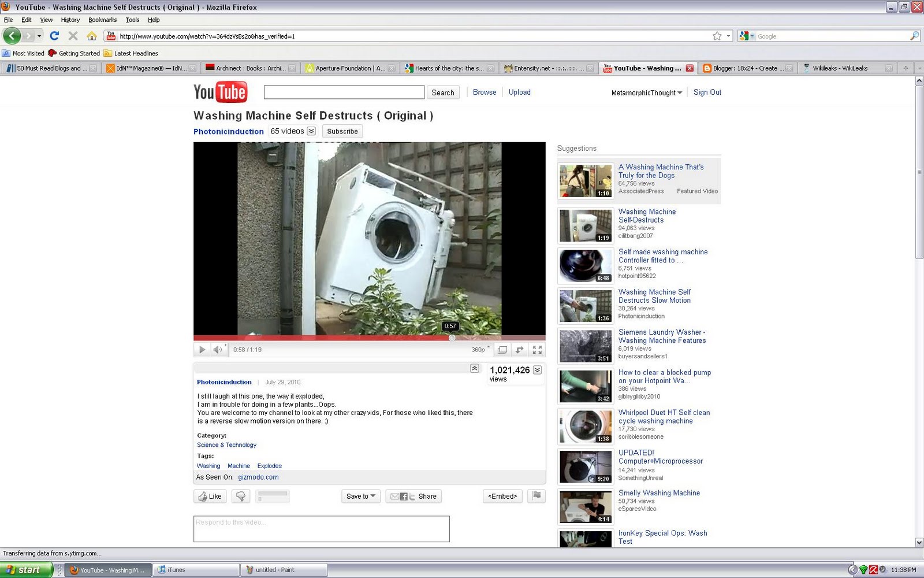Open Getting Started bookmark
The image size is (924, 578).
click(x=74, y=53)
